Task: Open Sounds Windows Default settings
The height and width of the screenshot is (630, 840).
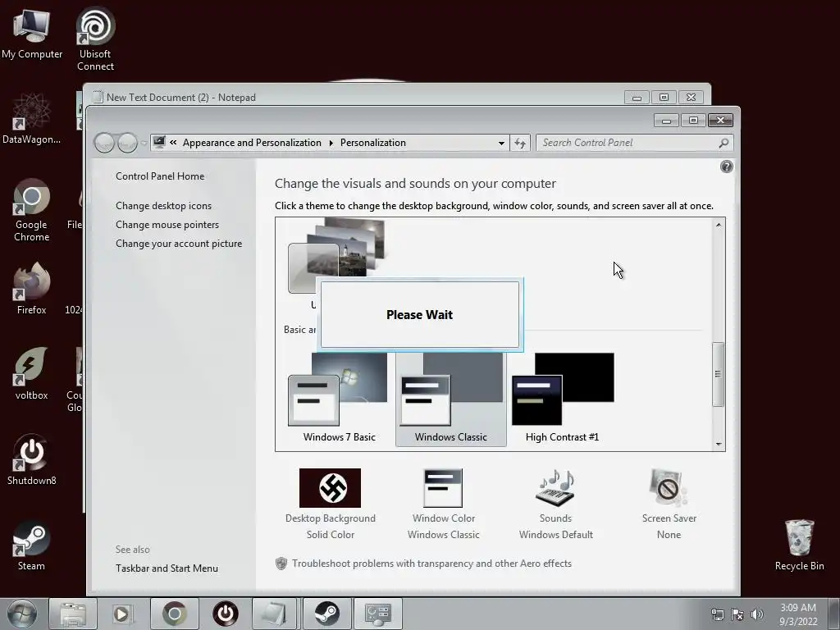Action: [x=555, y=504]
